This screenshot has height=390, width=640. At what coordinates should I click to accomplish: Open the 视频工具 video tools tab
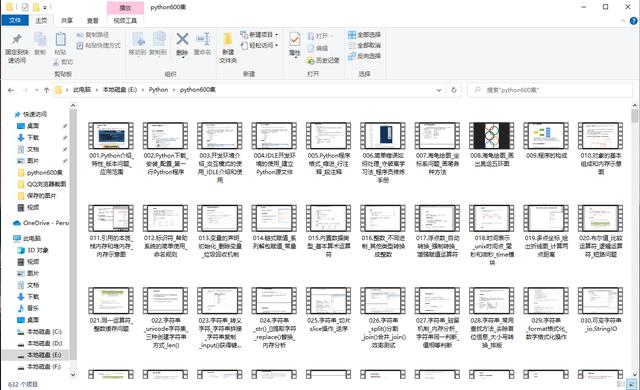click(125, 20)
